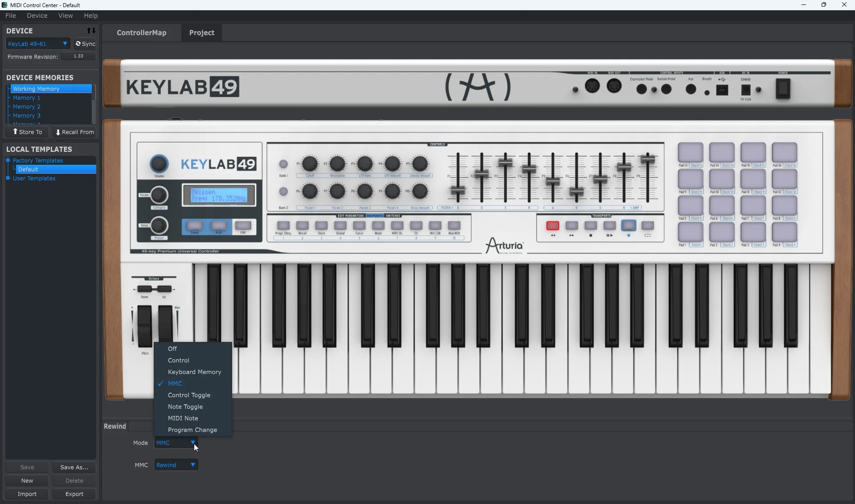
Task: Switch to the Project tab
Action: coord(201,33)
